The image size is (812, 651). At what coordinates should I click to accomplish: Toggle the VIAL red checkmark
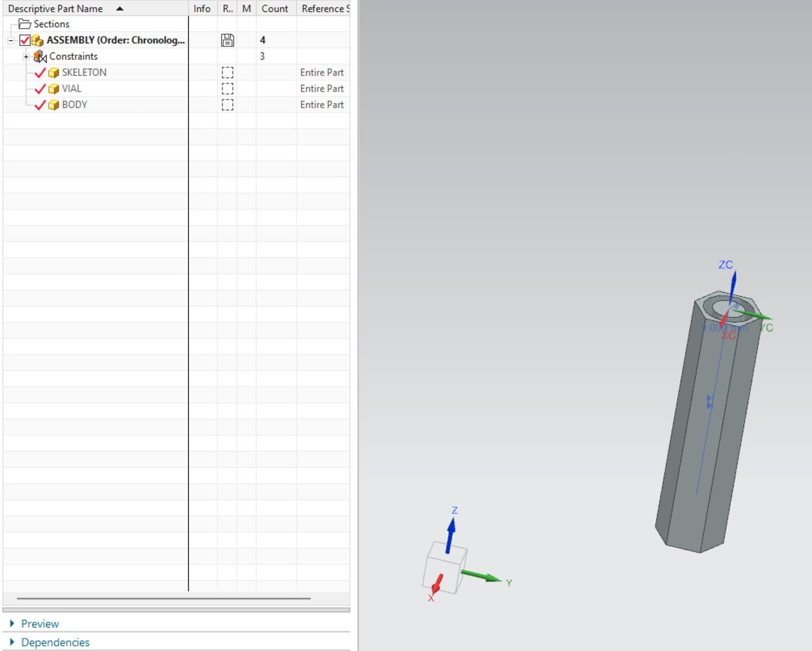(40, 89)
